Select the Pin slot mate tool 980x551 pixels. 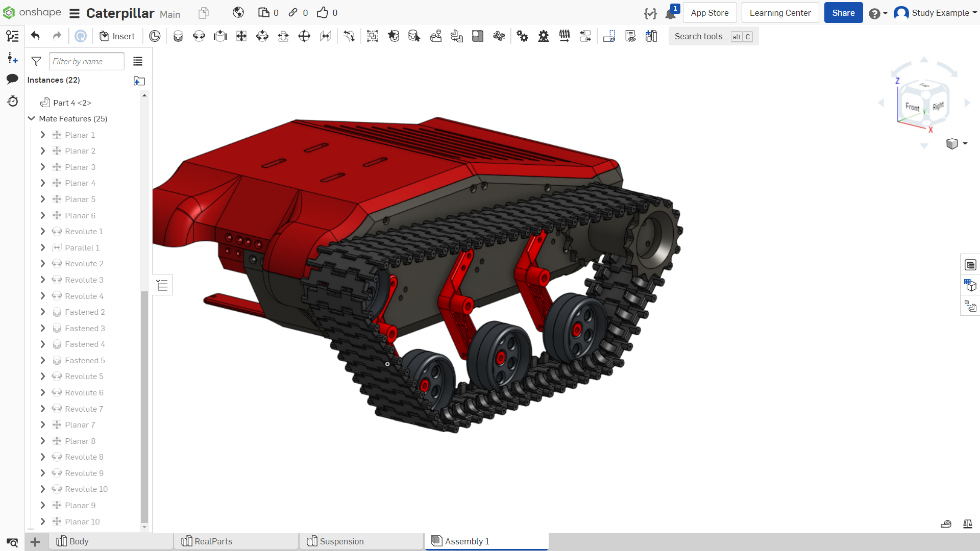click(283, 36)
